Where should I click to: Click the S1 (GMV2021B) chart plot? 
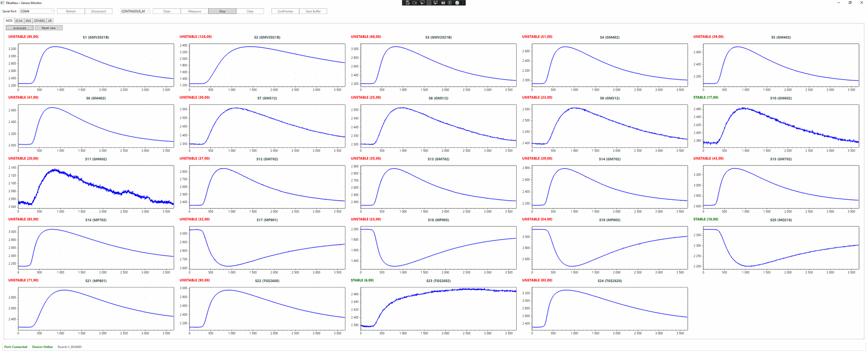point(96,65)
